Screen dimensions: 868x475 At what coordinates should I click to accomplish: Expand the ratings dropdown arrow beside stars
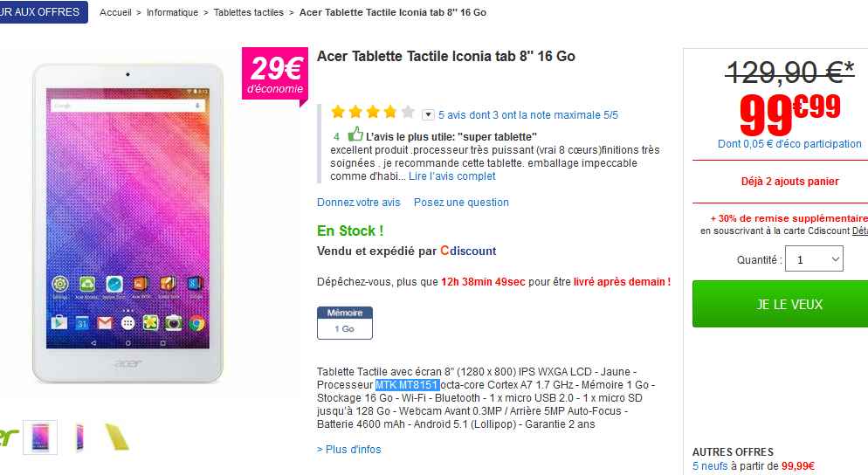tap(428, 114)
